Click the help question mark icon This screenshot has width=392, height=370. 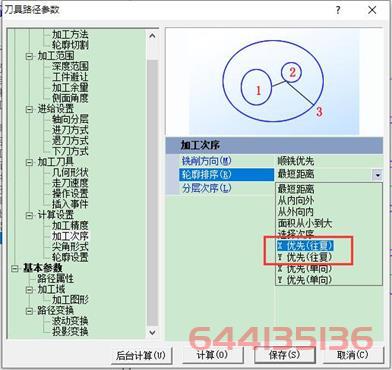[x=338, y=10]
